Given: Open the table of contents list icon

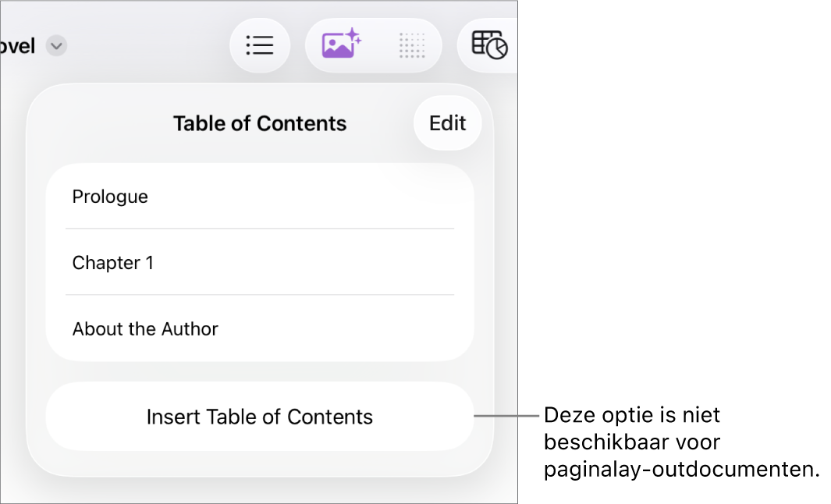Looking at the screenshot, I should (x=260, y=45).
